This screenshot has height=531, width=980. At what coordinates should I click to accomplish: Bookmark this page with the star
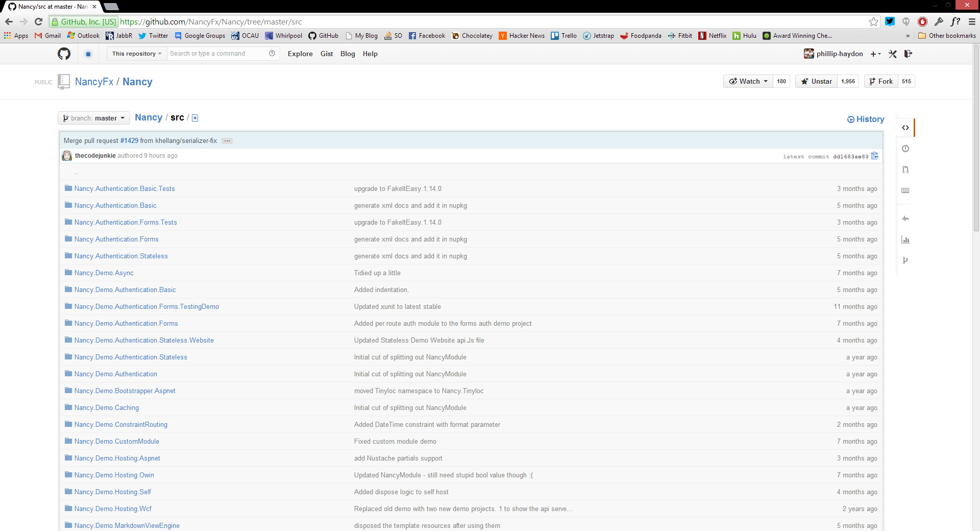click(874, 21)
